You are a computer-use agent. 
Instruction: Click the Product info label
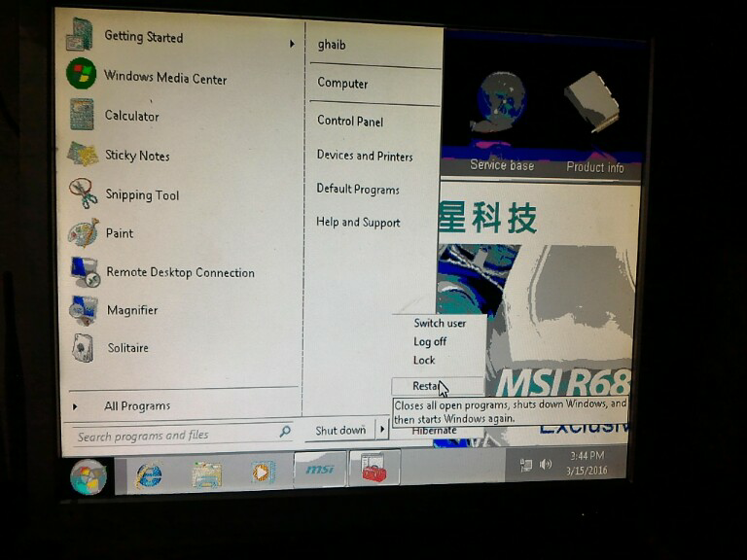tap(595, 167)
